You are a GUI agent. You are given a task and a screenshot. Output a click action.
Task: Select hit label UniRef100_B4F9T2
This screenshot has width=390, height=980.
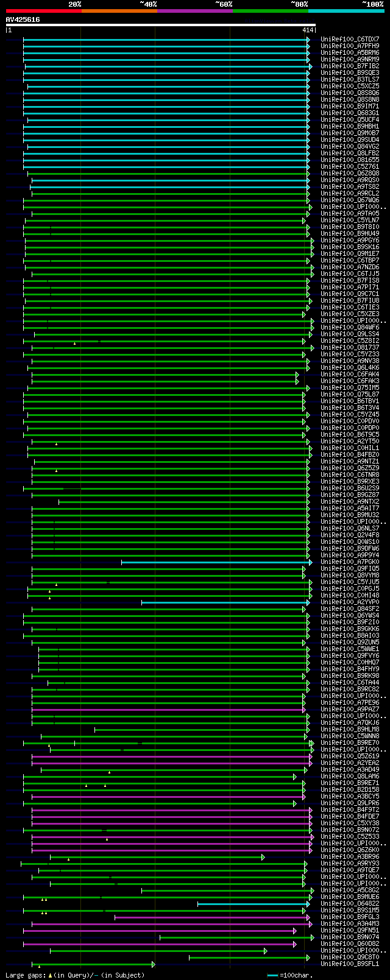pyautogui.click(x=350, y=809)
